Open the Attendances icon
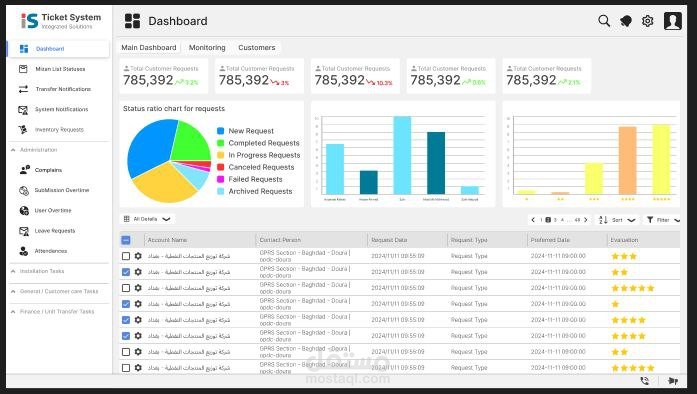Screen dimensions: 697x394 24,251
